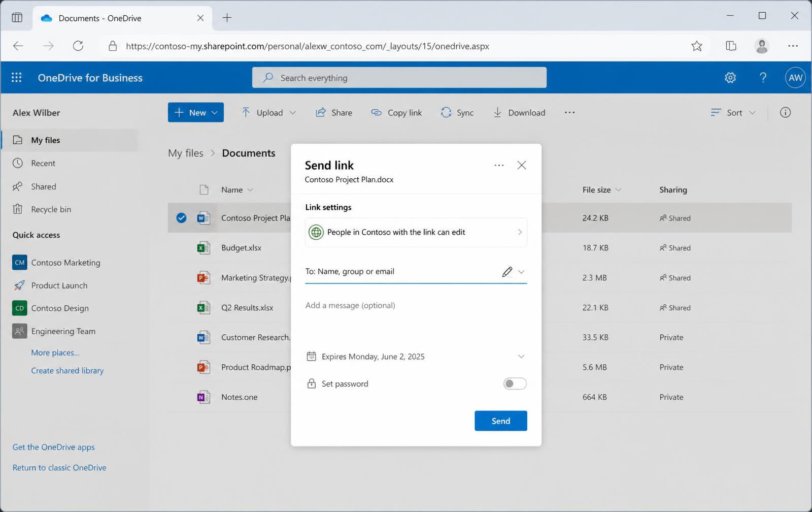The height and width of the screenshot is (512, 812).
Task: Click the Sync toolbar button
Action: pos(457,113)
